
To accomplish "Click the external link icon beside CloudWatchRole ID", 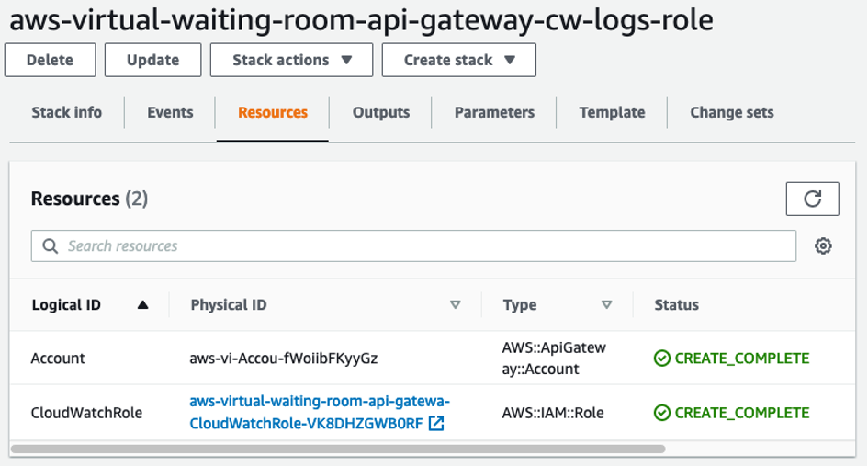I will (x=437, y=424).
